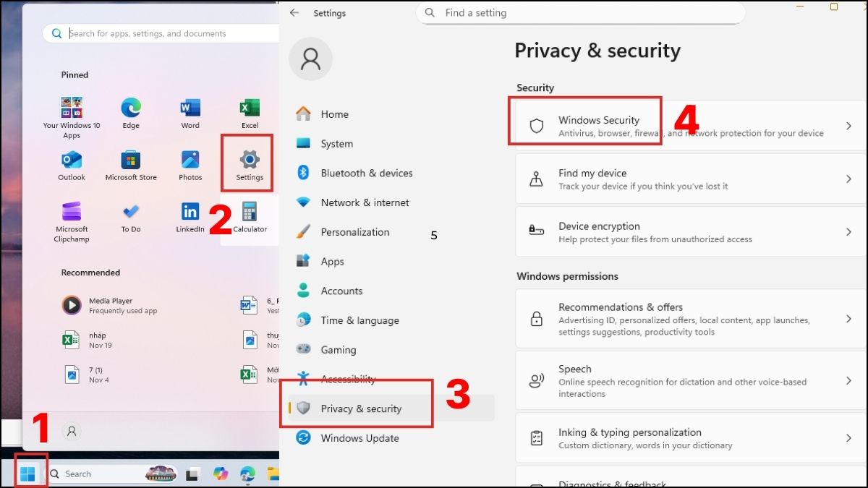Open Task View on the taskbar
This screenshot has height=488, width=868.
coord(192,474)
